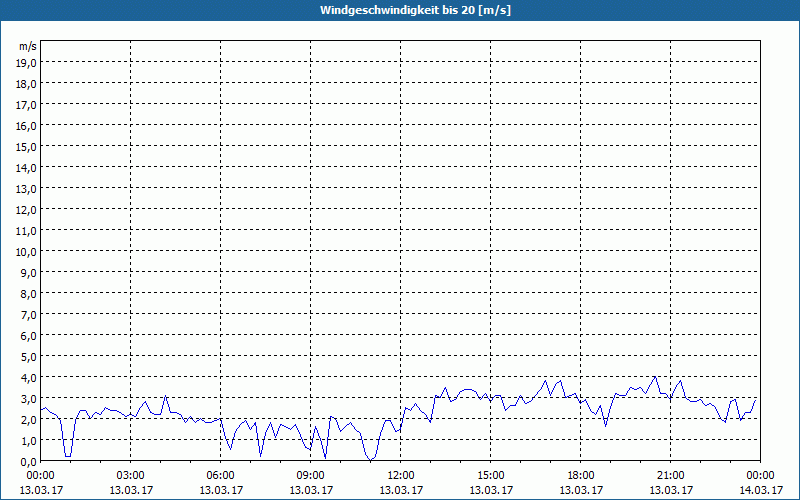800x500 pixels.
Task: Click the 9,0 y-axis value
Action: [x=30, y=272]
